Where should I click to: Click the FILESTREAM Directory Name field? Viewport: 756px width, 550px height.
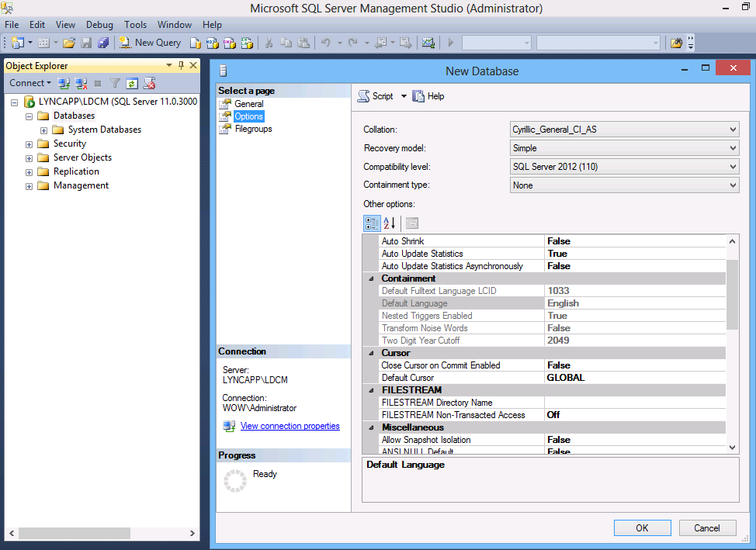click(x=635, y=403)
